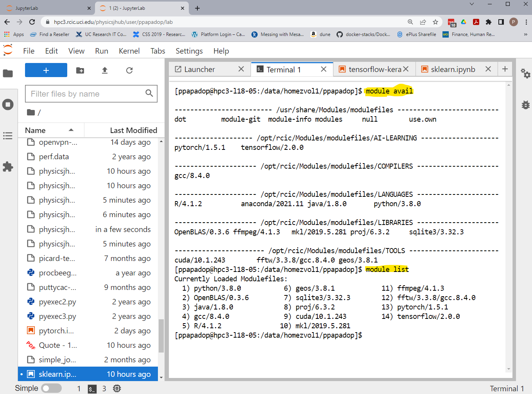Select the perf.data file
The width and height of the screenshot is (532, 394).
tap(88, 157)
